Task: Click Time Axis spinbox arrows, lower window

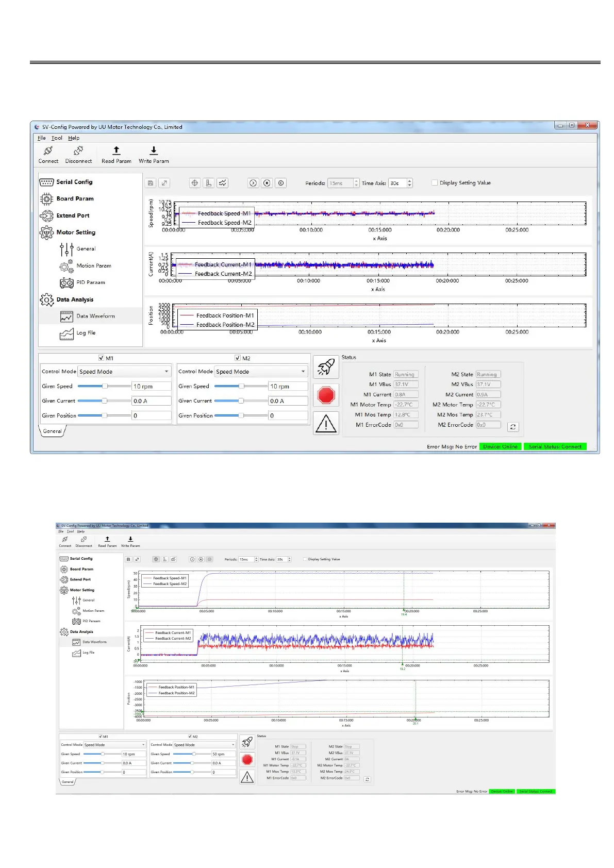Action: tap(290, 559)
